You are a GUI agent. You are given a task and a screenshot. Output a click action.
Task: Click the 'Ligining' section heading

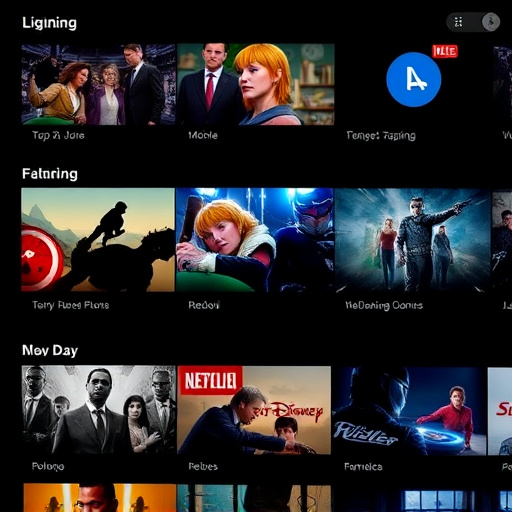pos(49,23)
